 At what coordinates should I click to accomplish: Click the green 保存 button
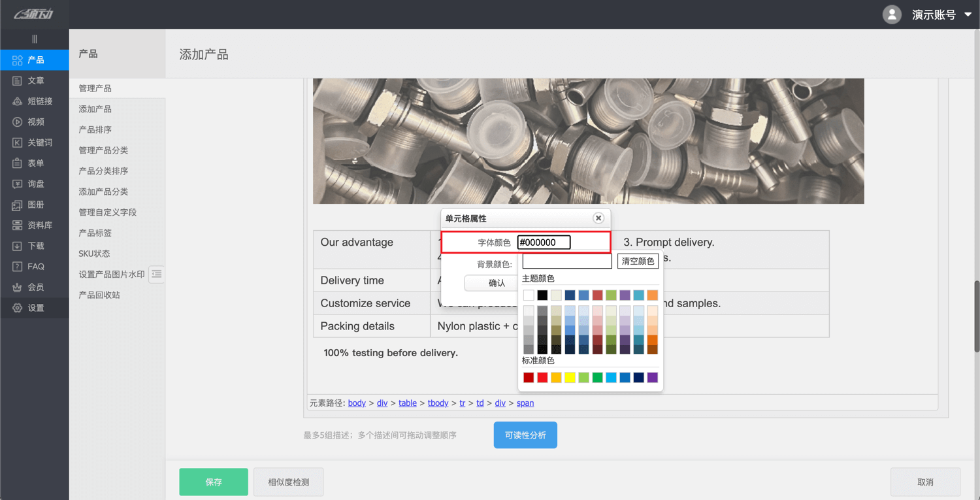coord(214,482)
